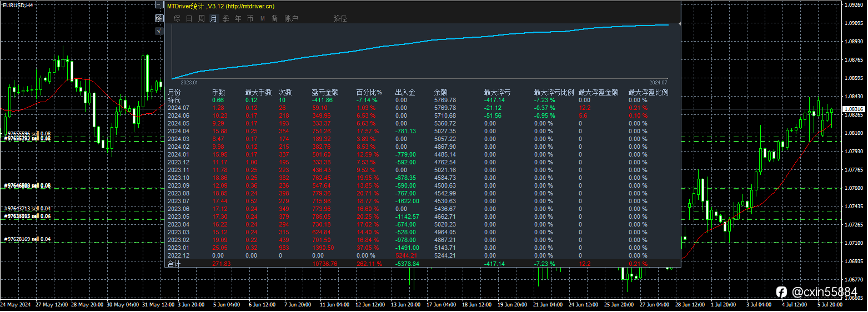Click the 月份 column header

point(174,93)
